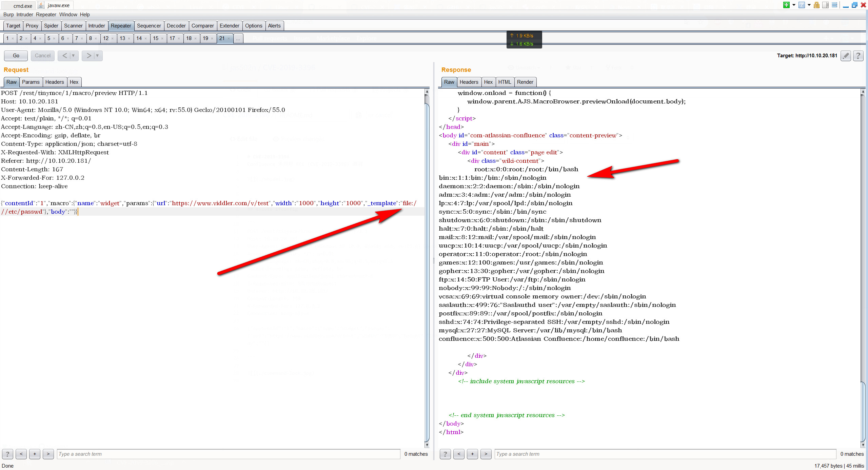This screenshot has width=868, height=470.
Task: Switch to the Comparer tab
Action: [x=203, y=26]
